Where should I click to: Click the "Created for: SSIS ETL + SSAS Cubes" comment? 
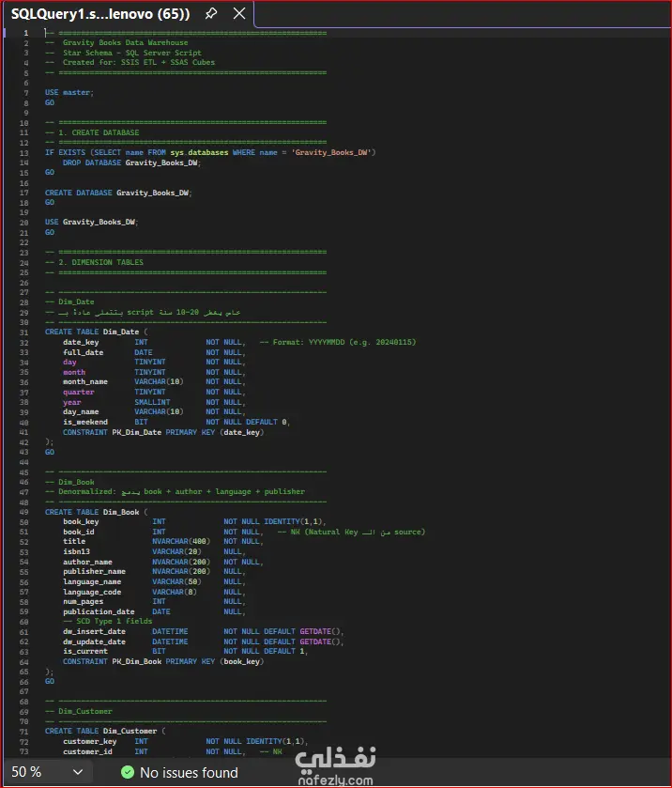(139, 62)
